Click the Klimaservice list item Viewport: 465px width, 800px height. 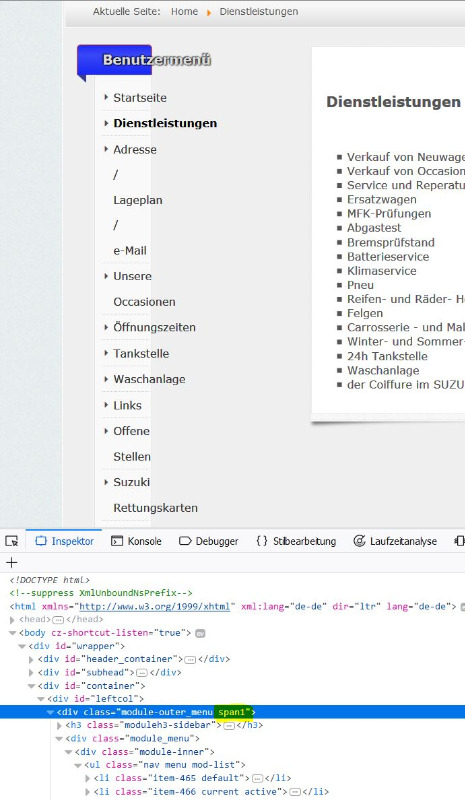[x=382, y=271]
